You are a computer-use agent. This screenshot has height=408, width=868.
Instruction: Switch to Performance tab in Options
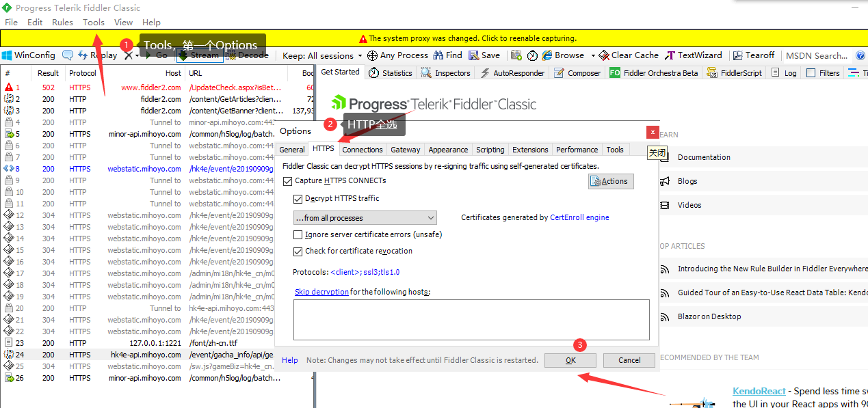tap(577, 150)
